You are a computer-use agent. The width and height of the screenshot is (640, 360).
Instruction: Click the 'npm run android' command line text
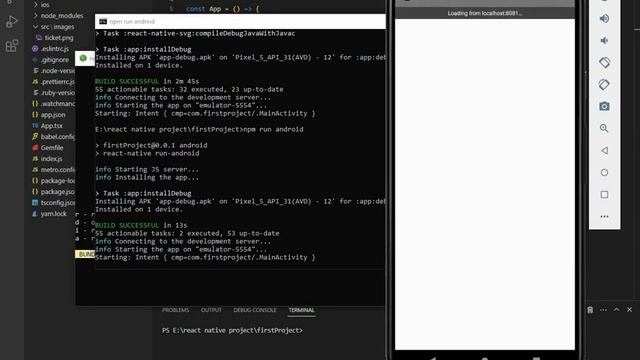coord(273,129)
